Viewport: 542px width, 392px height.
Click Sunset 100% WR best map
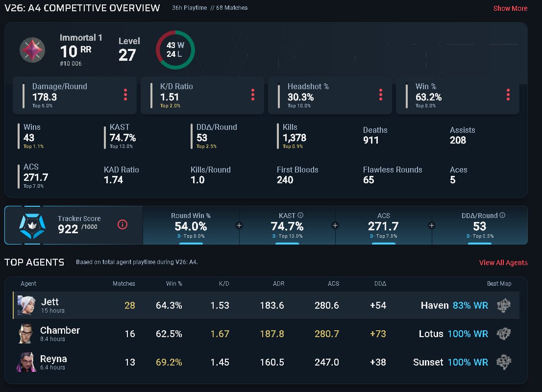coord(450,362)
